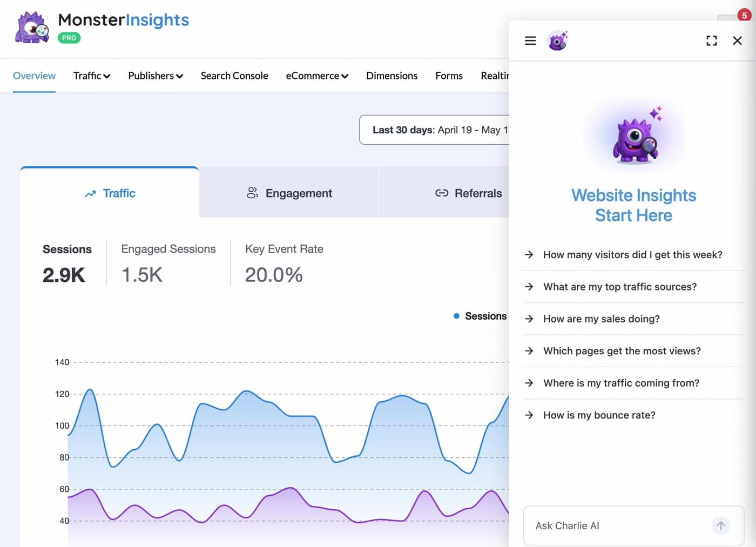
Task: Ask 'How are my sales doing?'
Action: tap(634, 319)
